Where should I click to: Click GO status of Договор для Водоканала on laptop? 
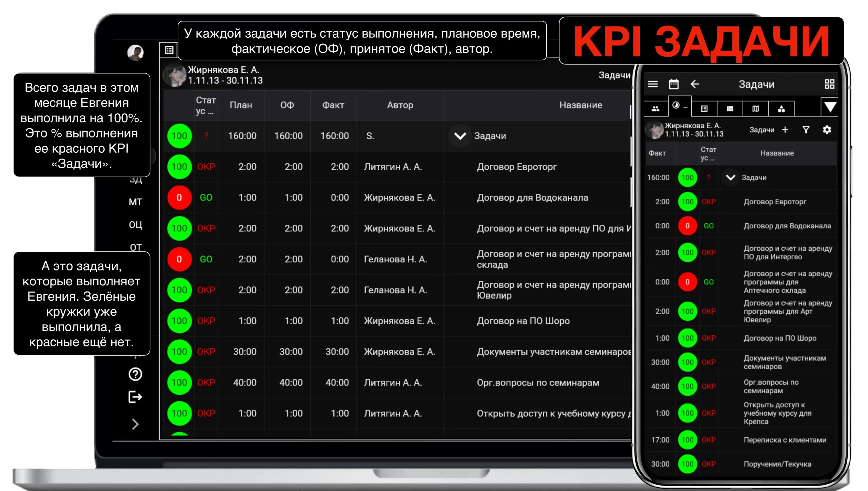tap(206, 197)
